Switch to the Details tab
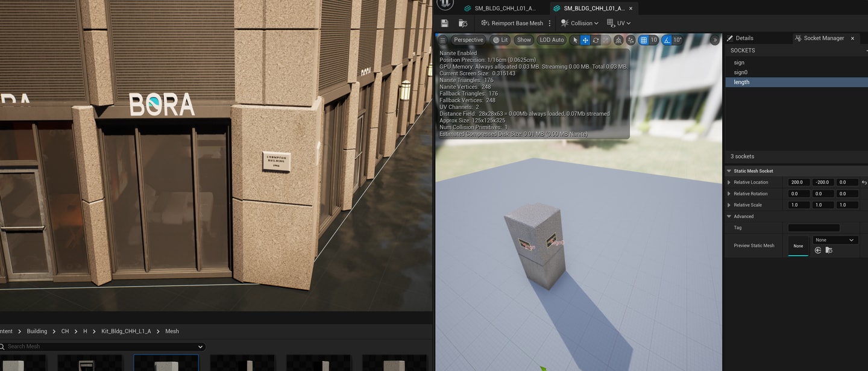 coord(744,38)
